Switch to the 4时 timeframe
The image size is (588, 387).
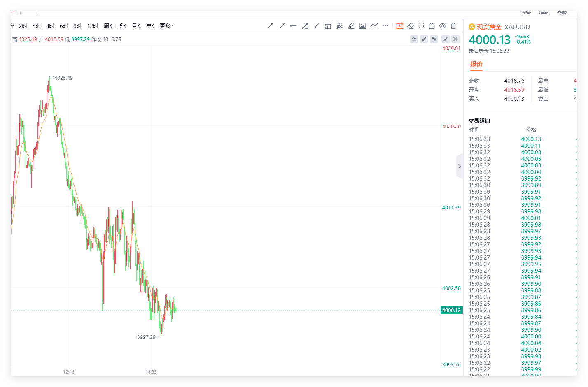point(50,26)
